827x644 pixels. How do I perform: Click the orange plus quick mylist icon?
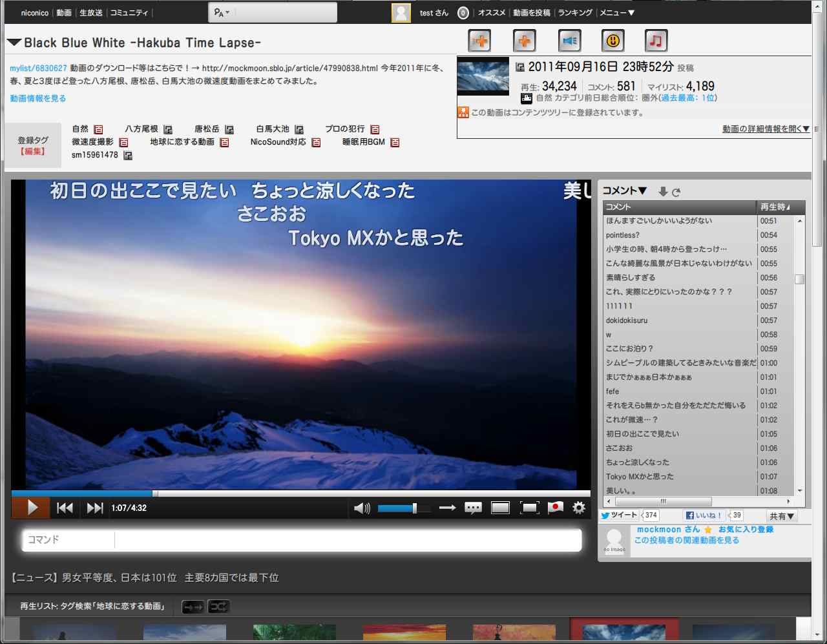tap(525, 41)
